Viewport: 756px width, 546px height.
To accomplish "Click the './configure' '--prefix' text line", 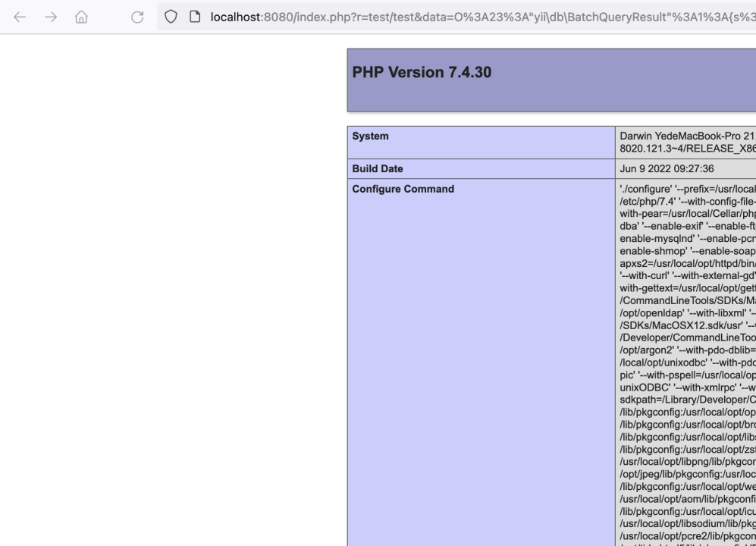I will click(686, 189).
